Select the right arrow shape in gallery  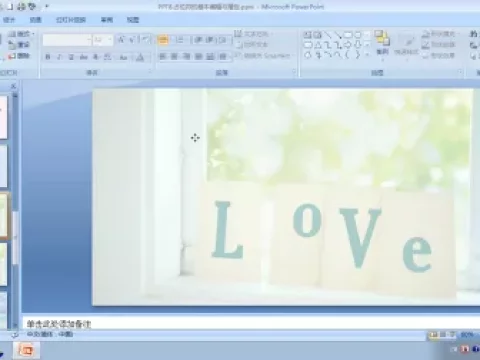click(348, 45)
